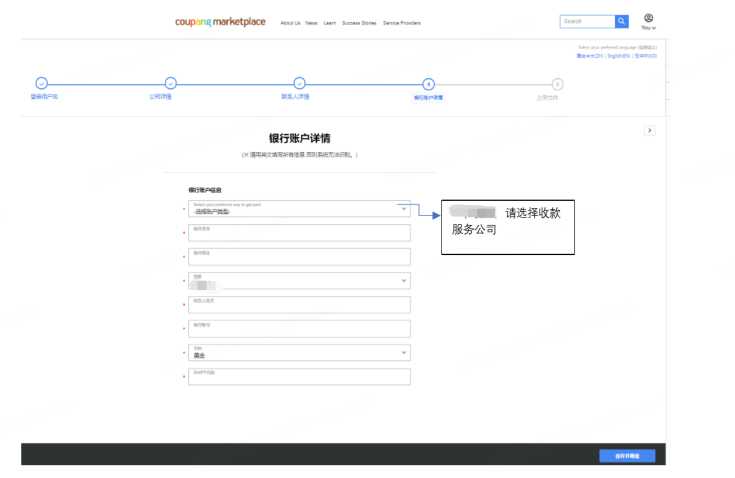Open the payment account type dropdown
The width and height of the screenshot is (735, 478).
click(x=299, y=209)
